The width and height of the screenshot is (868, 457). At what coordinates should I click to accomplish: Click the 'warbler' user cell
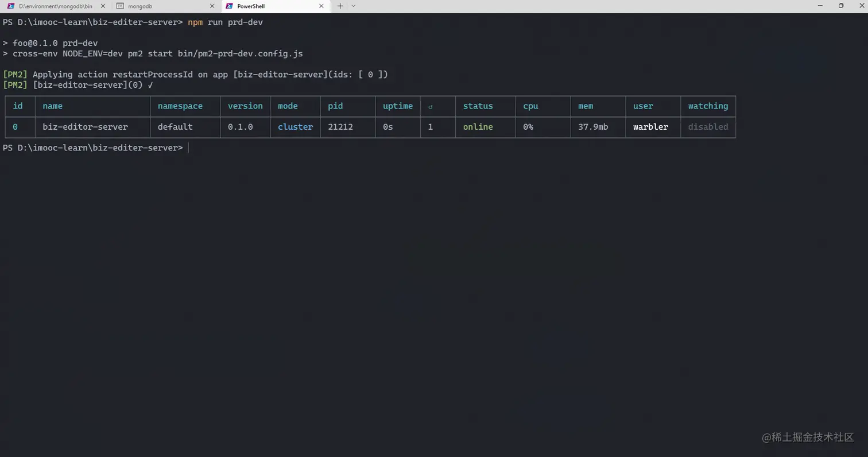650,127
